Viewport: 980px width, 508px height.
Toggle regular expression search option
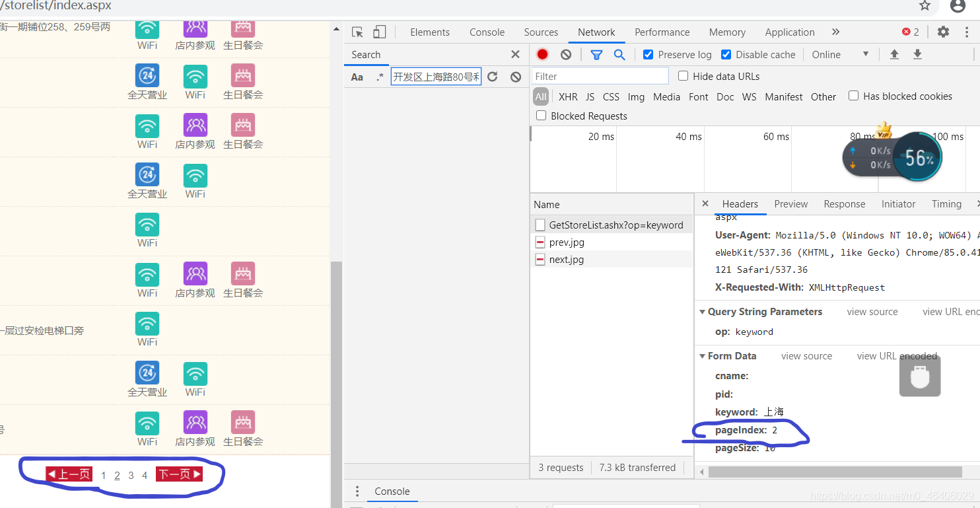380,77
